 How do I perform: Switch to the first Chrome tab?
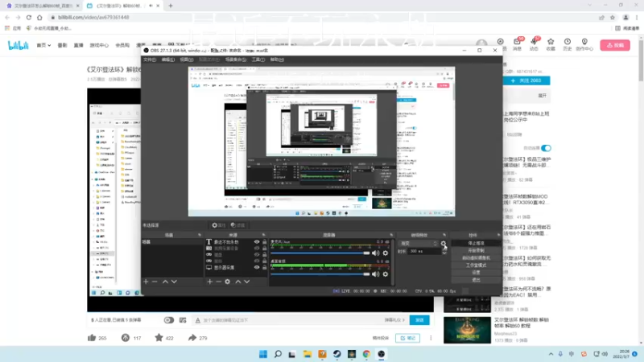point(43,6)
